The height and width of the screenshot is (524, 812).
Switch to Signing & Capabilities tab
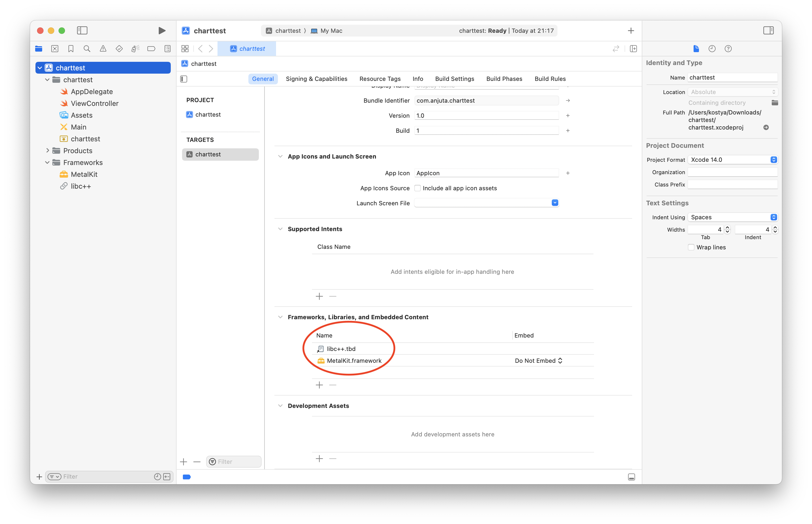coord(317,79)
